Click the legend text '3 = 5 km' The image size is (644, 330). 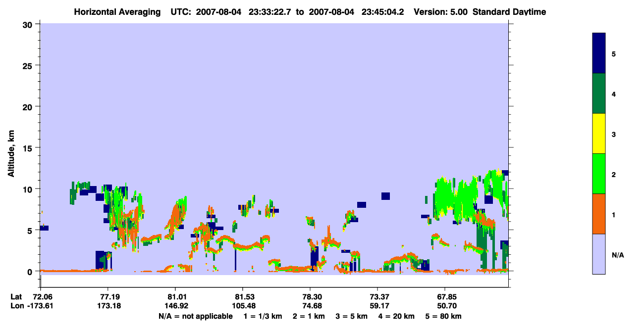(x=352, y=316)
